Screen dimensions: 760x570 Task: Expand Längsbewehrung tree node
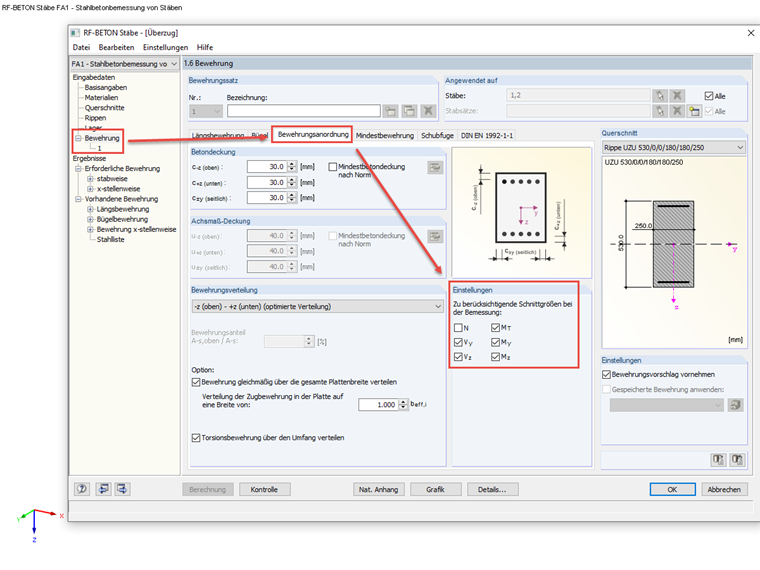pos(90,209)
